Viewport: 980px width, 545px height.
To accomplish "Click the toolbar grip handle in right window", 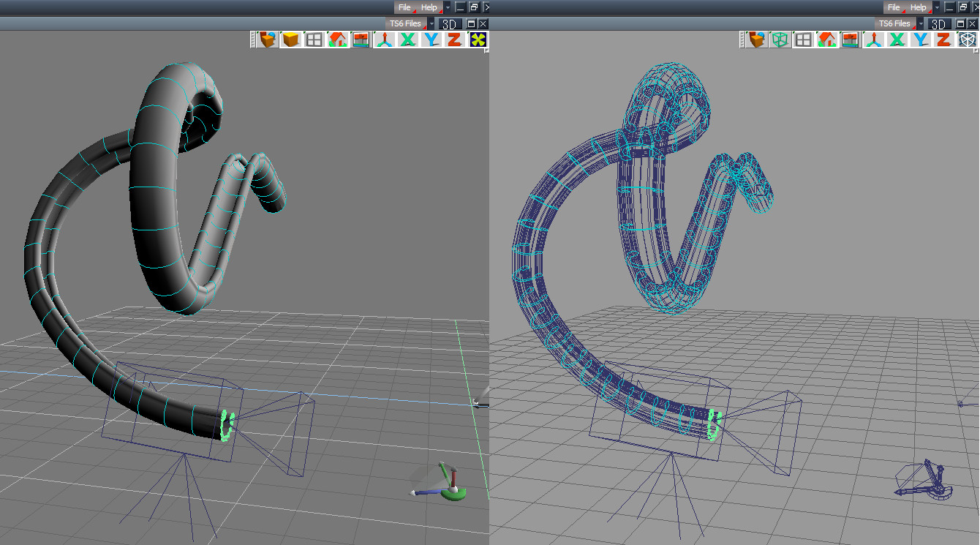I will pyautogui.click(x=742, y=40).
